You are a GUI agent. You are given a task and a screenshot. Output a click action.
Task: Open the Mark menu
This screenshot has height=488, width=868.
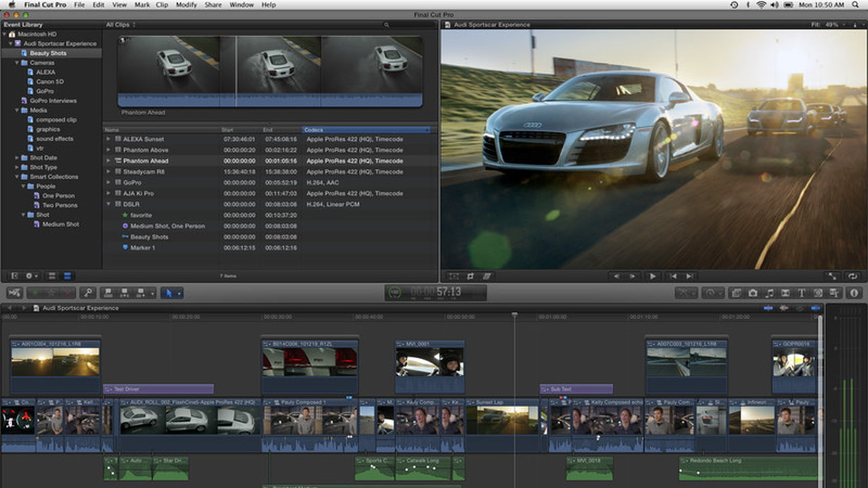click(142, 5)
